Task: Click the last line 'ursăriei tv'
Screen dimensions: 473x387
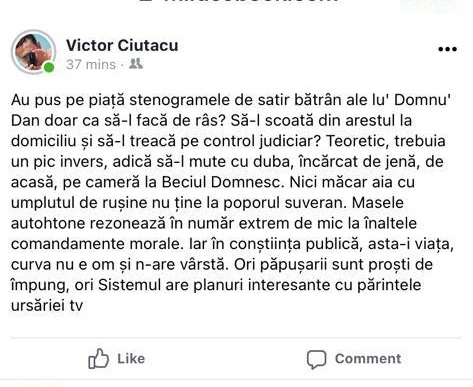Action: pyautogui.click(x=47, y=306)
